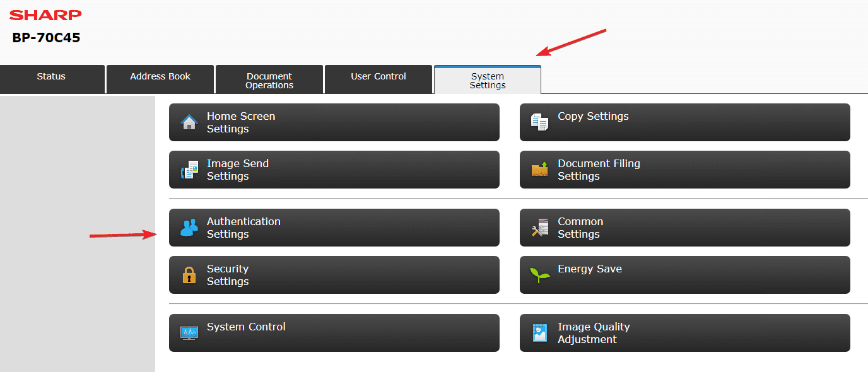Open Home Screen Settings label

[x=241, y=122]
